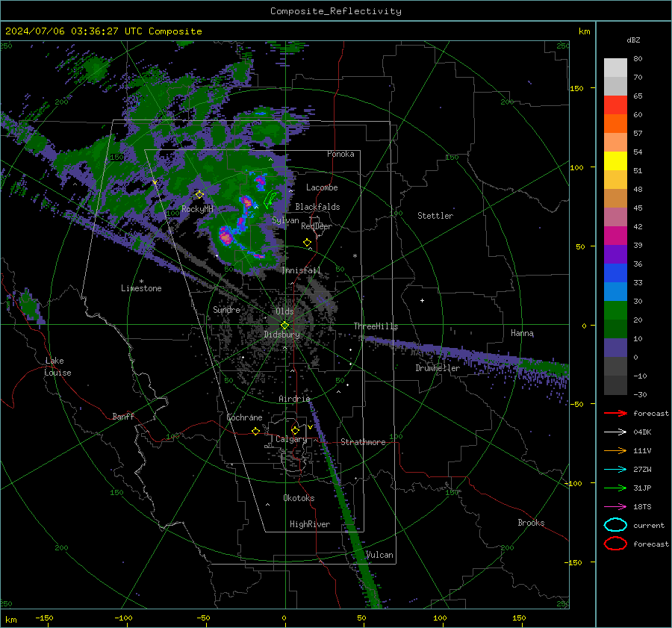Select the Lacombe city label
The image size is (672, 628).
point(322,187)
